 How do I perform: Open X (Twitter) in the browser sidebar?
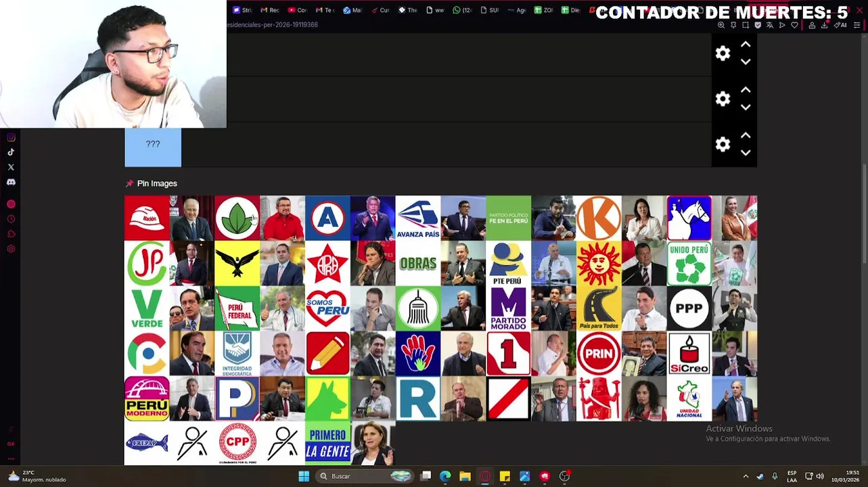(11, 167)
